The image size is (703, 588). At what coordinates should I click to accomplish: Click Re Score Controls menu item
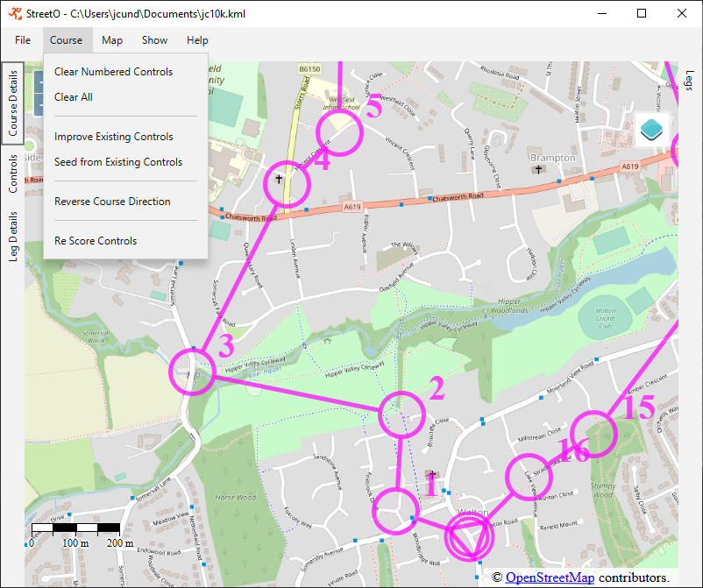[96, 241]
